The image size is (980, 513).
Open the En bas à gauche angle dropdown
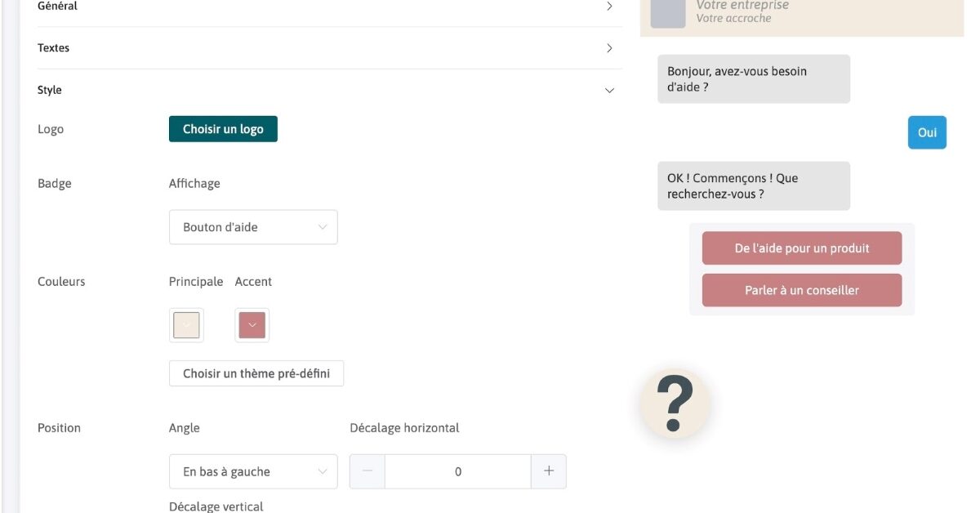coord(253,471)
